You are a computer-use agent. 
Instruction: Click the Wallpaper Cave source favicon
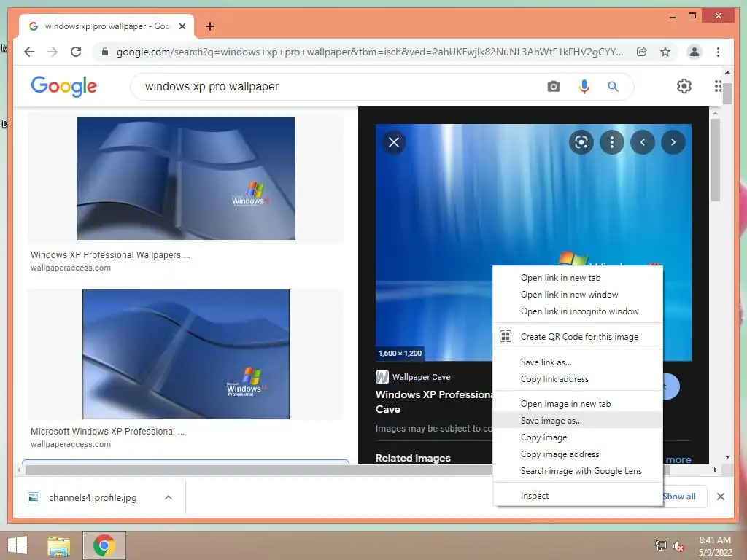click(x=382, y=377)
